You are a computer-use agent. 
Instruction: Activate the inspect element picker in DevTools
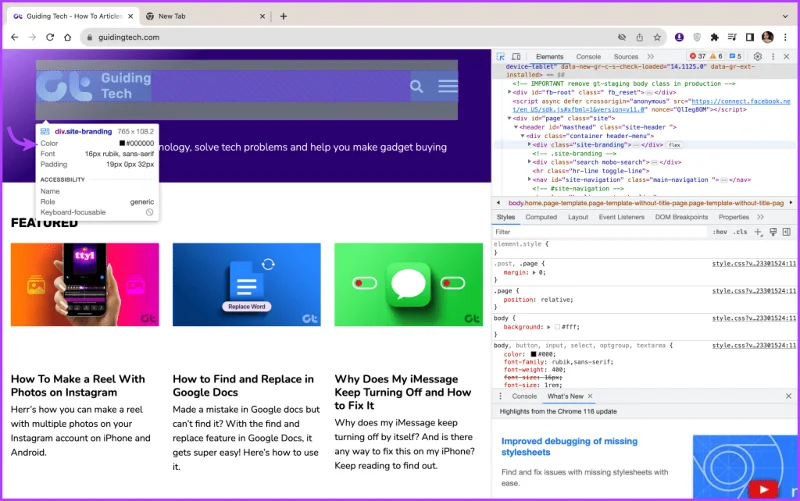(x=501, y=57)
